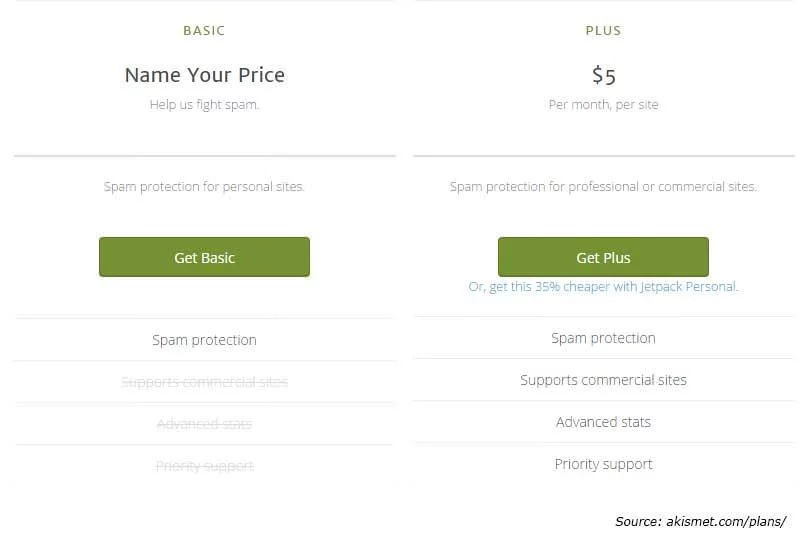Click Spam protection feature under Basic
808x540 pixels.
204,340
